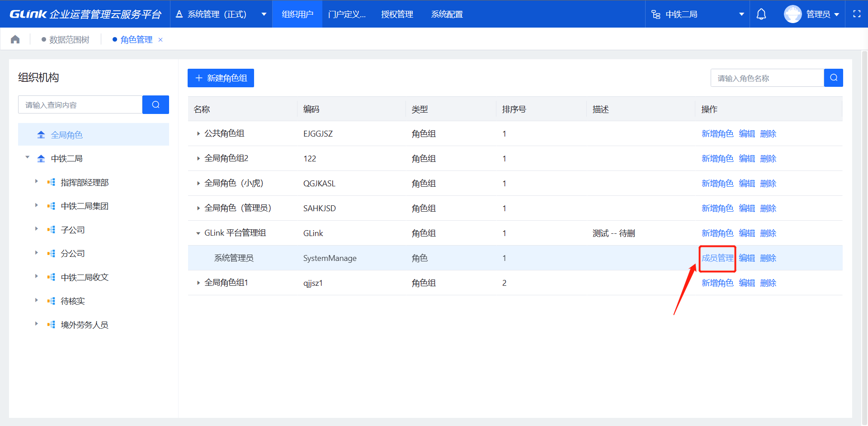Open the 中铁二局 organization dropdown arrow
Image resolution: width=868 pixels, height=426 pixels.
click(x=741, y=14)
